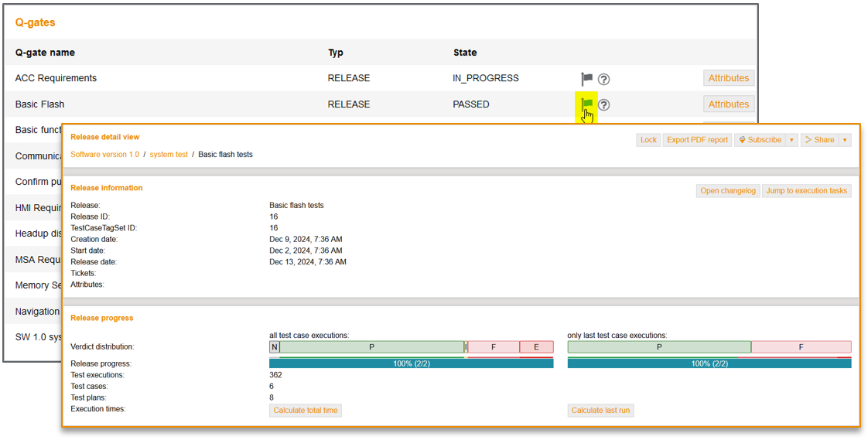This screenshot has width=868, height=440.
Task: Calculate last run execution time
Action: point(600,411)
